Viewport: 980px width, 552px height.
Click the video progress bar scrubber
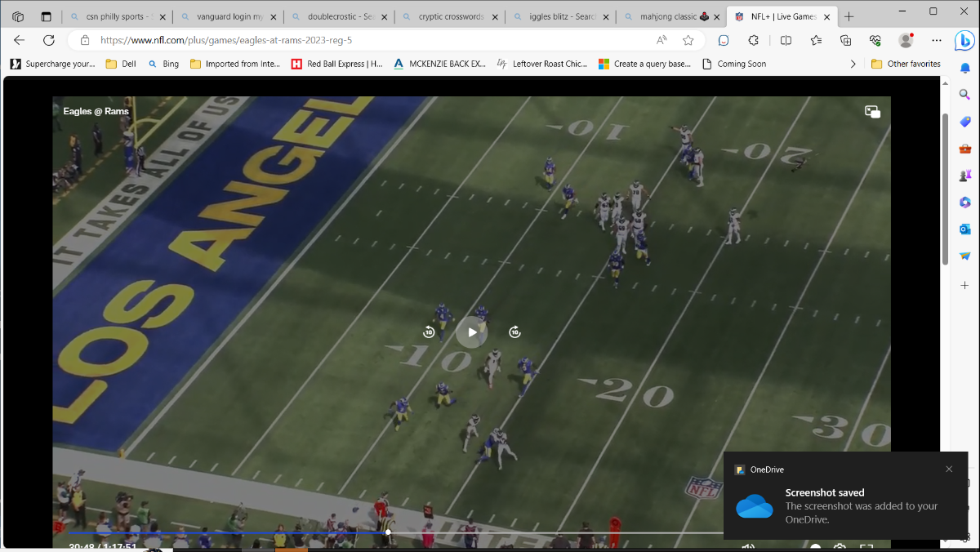(388, 532)
